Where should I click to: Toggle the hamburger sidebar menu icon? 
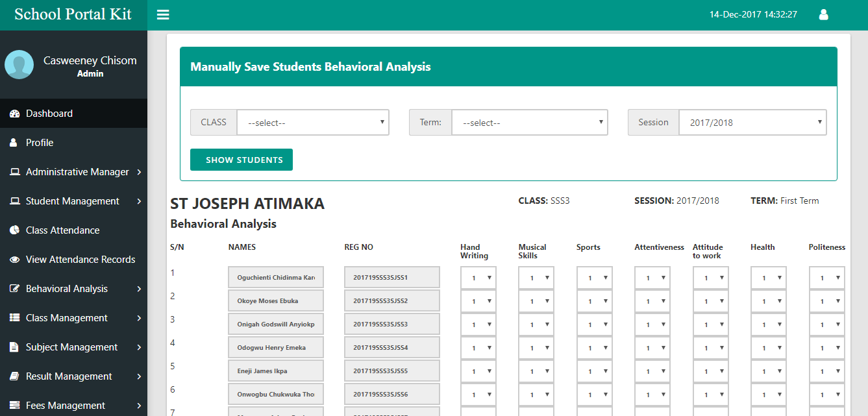coord(163,15)
